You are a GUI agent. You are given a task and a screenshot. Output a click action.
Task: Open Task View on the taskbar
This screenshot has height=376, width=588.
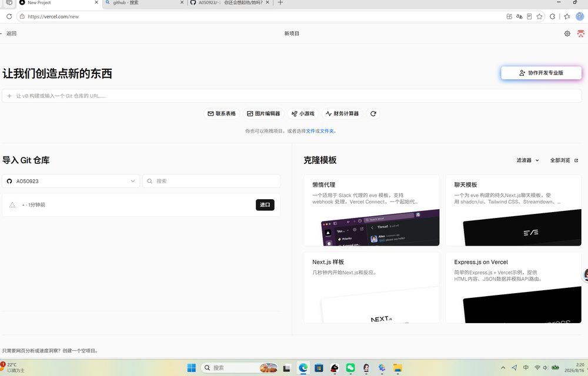click(x=287, y=368)
